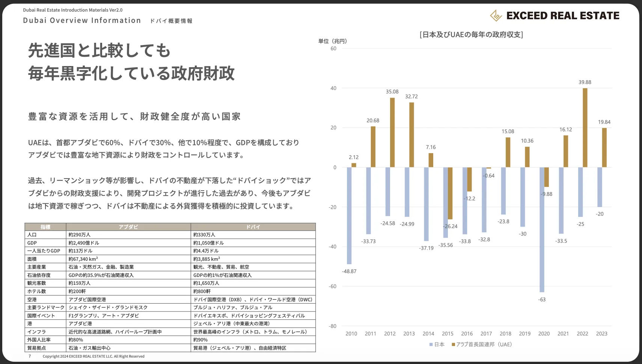Expand the ドバイ column header in the table
642x364 pixels.
click(x=253, y=227)
